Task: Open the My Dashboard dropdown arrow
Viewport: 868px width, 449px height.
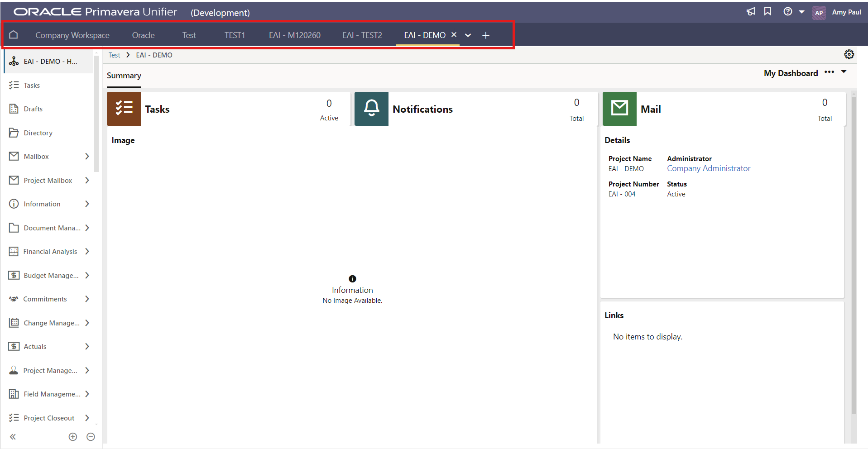Action: [844, 72]
